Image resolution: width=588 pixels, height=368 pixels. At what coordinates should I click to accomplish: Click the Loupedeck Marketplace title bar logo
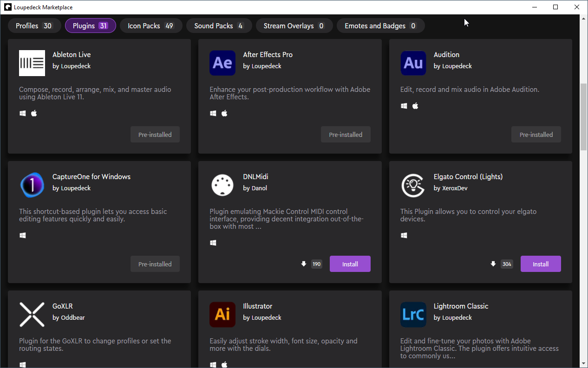tap(7, 7)
